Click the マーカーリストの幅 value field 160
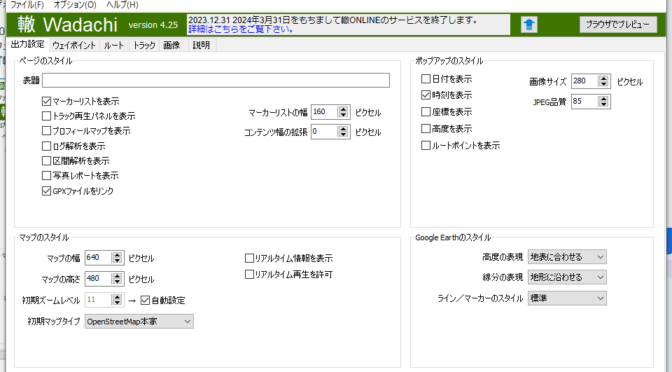Viewport: 672px width, 372px height. (x=324, y=112)
